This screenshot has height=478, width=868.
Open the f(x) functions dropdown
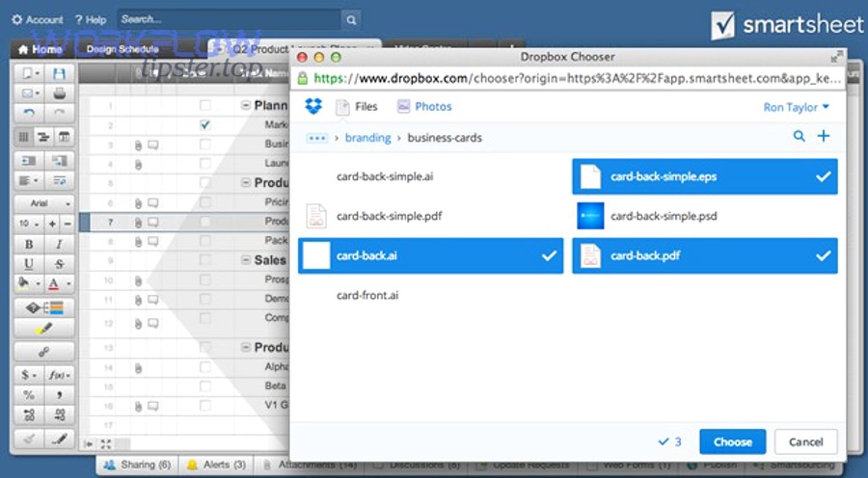pos(59,375)
